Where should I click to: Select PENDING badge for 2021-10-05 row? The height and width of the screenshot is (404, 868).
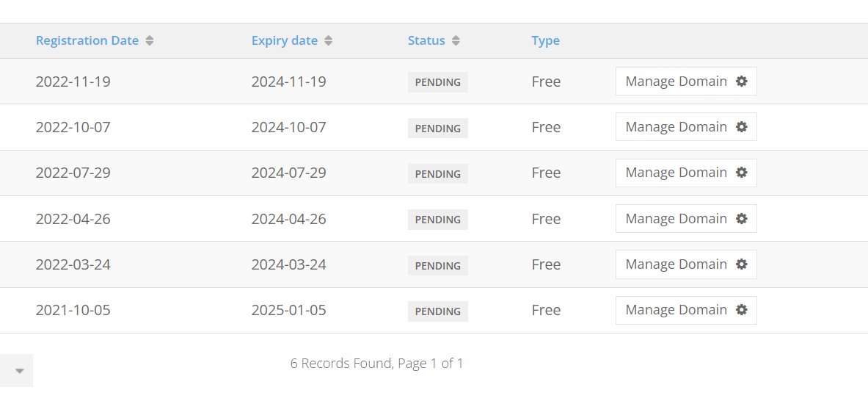click(438, 311)
